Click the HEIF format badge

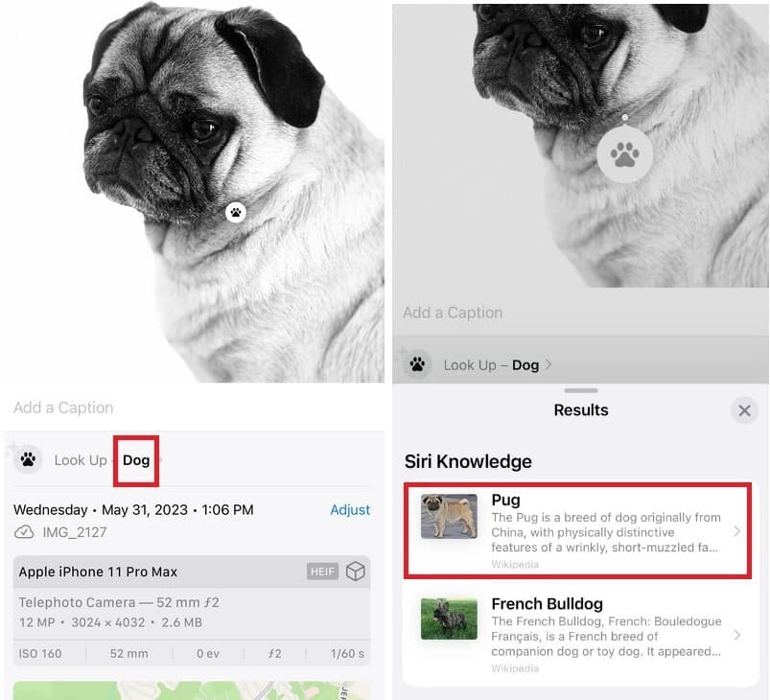(322, 572)
